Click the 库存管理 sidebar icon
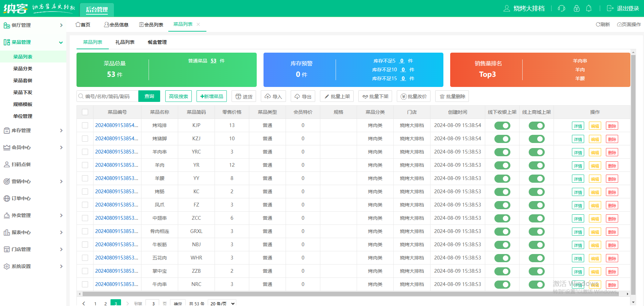 coord(6,130)
